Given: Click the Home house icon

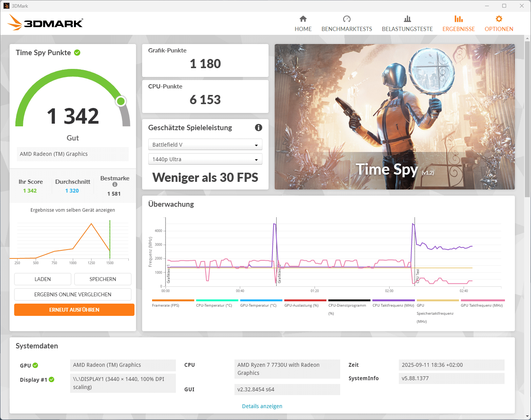Looking at the screenshot, I should pos(303,19).
